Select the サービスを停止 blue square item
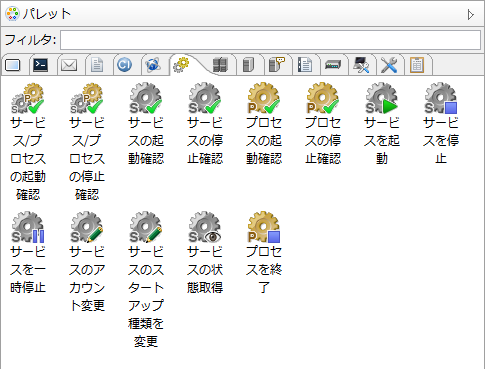485x369 pixels. coord(441,124)
